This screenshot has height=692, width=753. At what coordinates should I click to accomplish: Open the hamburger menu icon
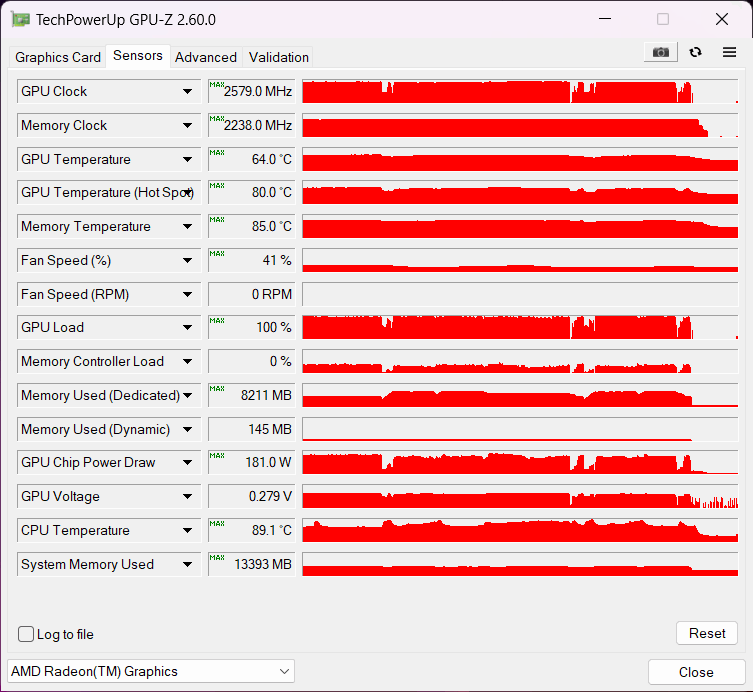pyautogui.click(x=729, y=52)
